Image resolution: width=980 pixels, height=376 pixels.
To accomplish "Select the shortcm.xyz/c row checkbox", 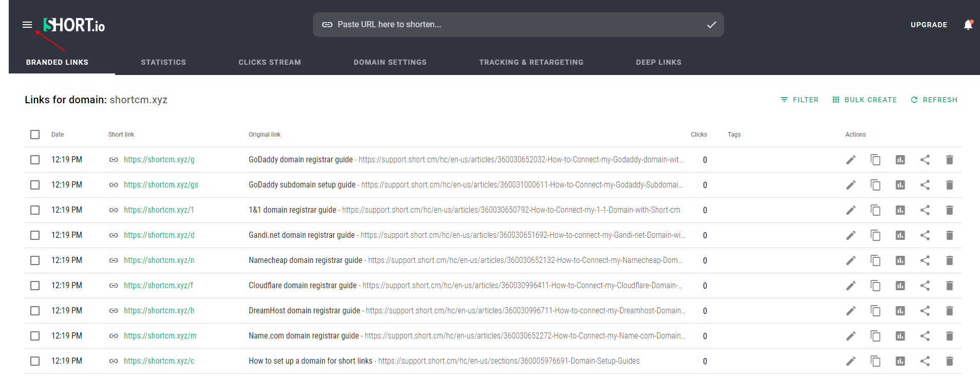I will coord(35,361).
